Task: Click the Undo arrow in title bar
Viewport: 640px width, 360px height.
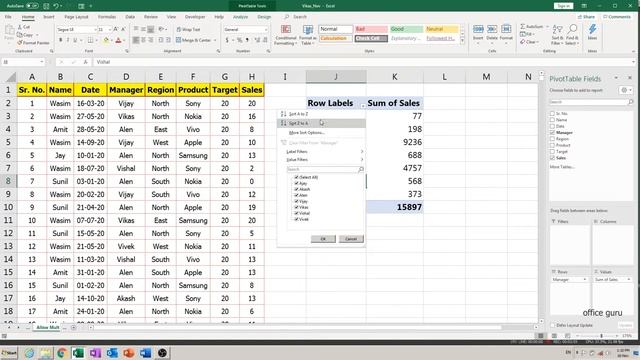Action: pyautogui.click(x=56, y=6)
